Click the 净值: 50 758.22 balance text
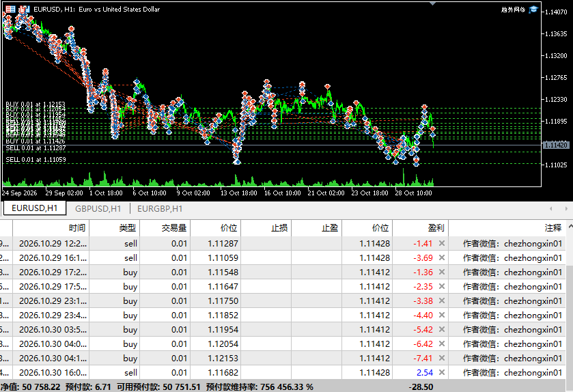 pos(30,387)
